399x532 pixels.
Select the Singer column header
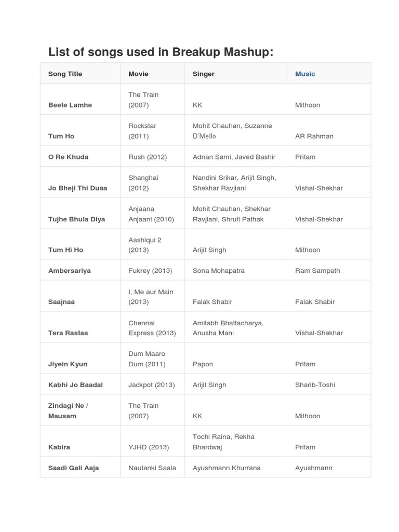tap(204, 74)
